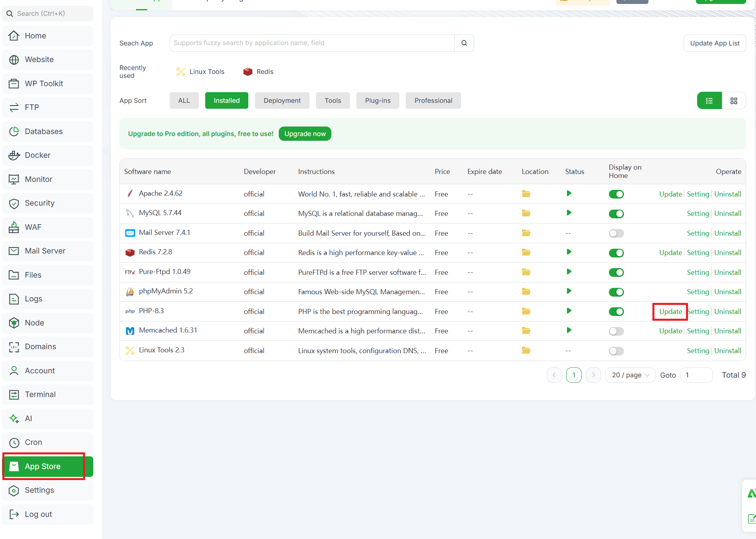This screenshot has width=756, height=539.
Task: Go to next page arrow
Action: pos(593,375)
